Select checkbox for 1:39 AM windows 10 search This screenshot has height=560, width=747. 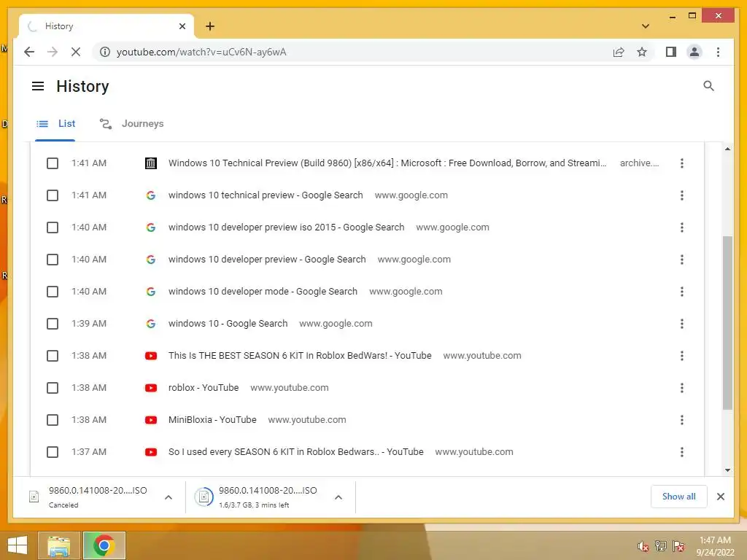point(53,324)
